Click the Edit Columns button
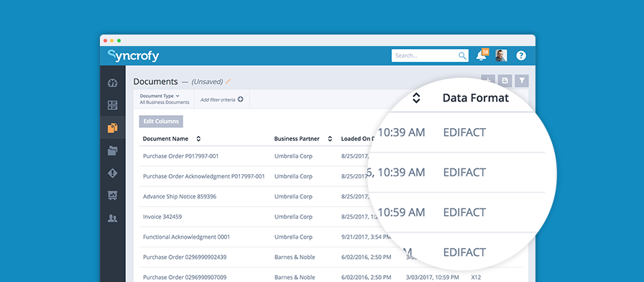 [x=161, y=122]
